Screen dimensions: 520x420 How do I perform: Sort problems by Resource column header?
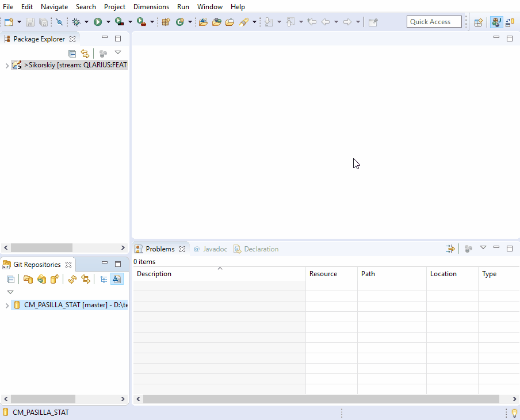(x=323, y=274)
